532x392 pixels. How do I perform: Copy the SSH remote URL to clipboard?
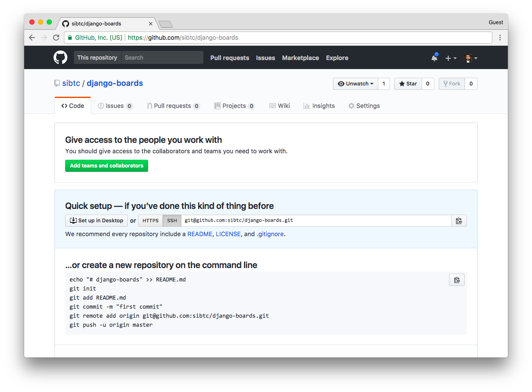pyautogui.click(x=459, y=221)
